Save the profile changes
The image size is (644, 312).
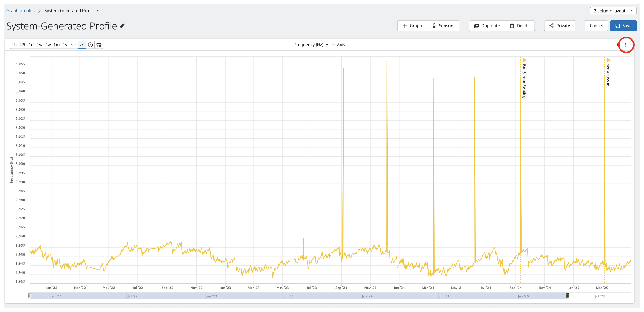pos(623,26)
